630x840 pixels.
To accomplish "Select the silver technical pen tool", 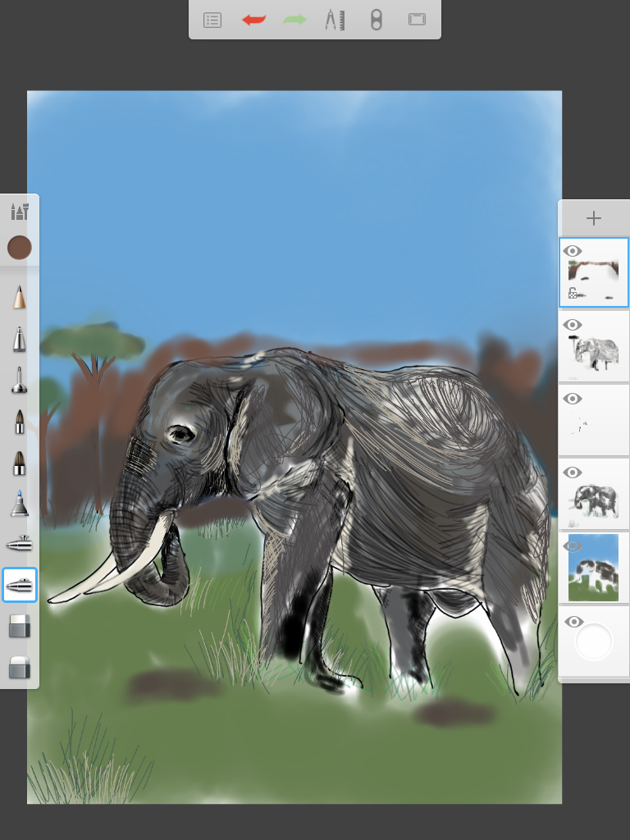I will click(20, 339).
